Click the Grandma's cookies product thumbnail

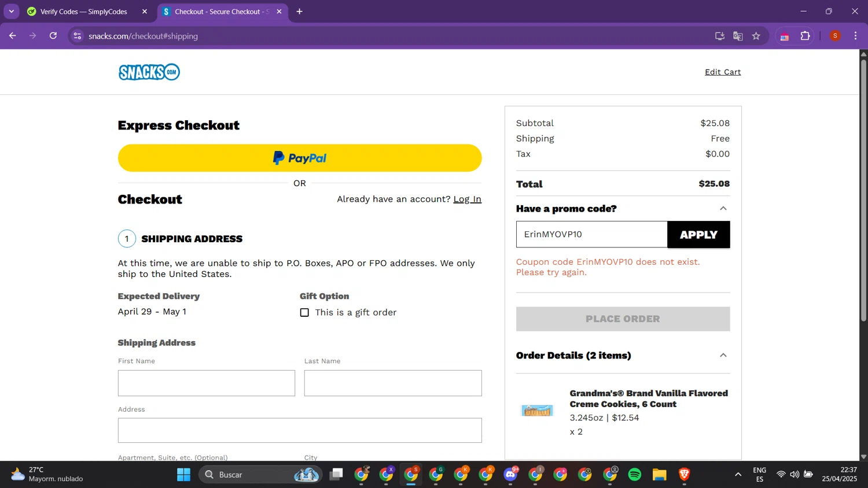click(537, 411)
